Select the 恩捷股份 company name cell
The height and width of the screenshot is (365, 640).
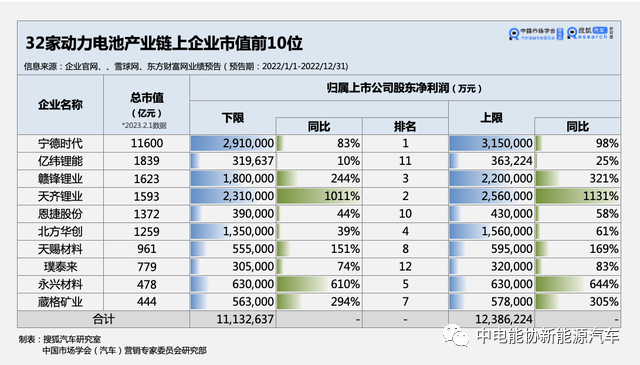click(60, 214)
